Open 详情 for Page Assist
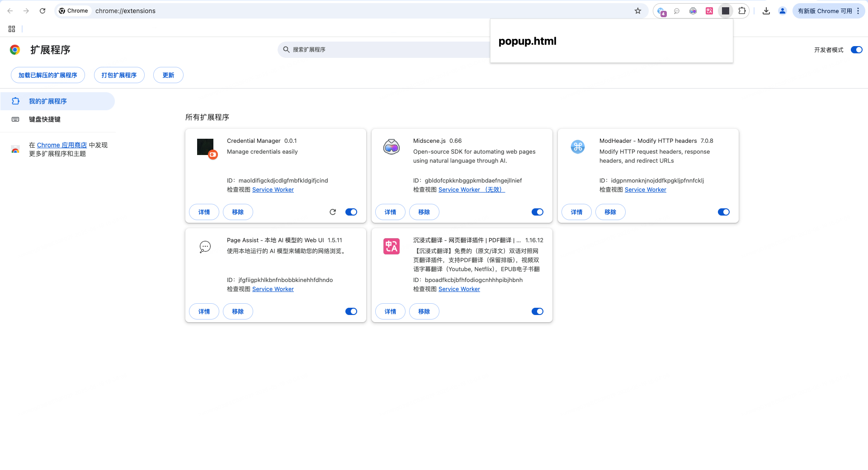This screenshot has width=868, height=470. pos(204,311)
